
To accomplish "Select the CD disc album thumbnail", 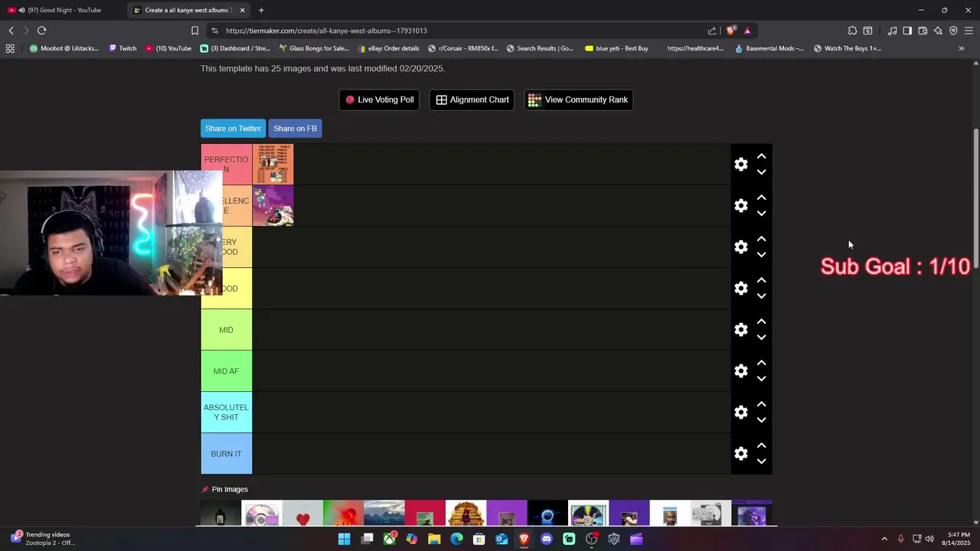I will [x=261, y=514].
